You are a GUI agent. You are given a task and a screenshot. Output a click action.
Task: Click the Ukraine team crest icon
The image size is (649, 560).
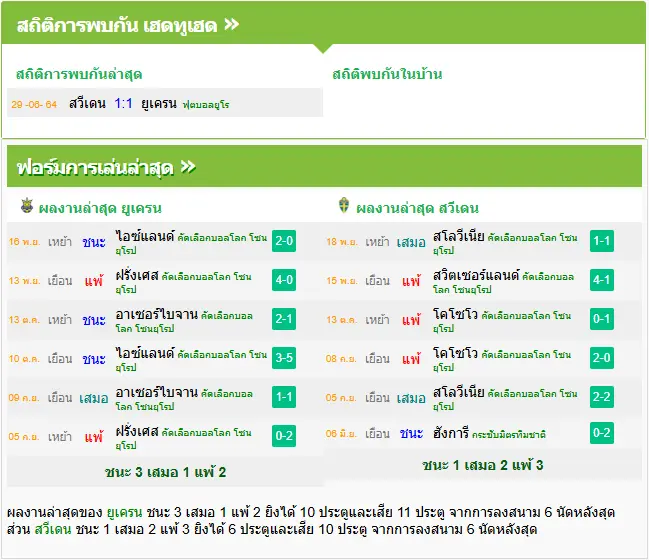[27, 206]
